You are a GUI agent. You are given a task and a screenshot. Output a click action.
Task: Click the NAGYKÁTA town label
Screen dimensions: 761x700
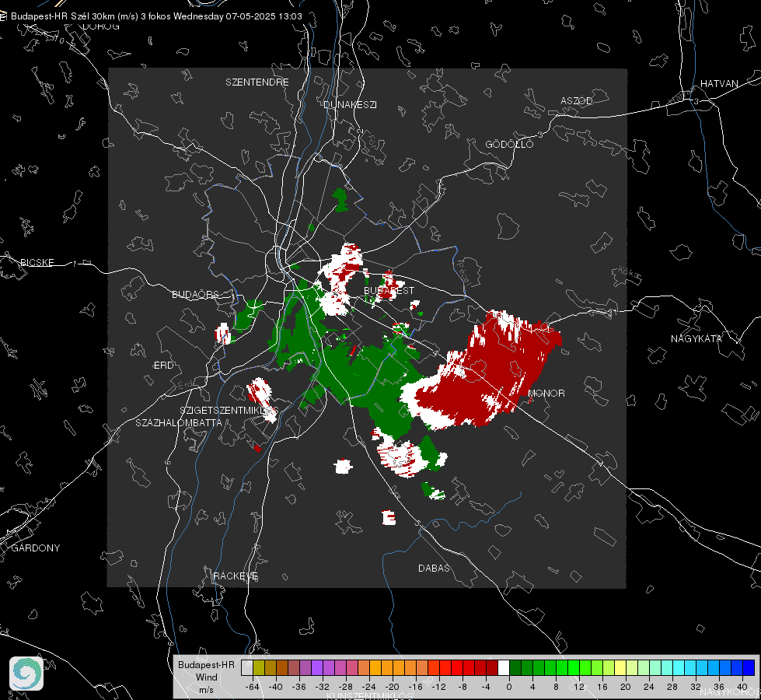pos(696,338)
